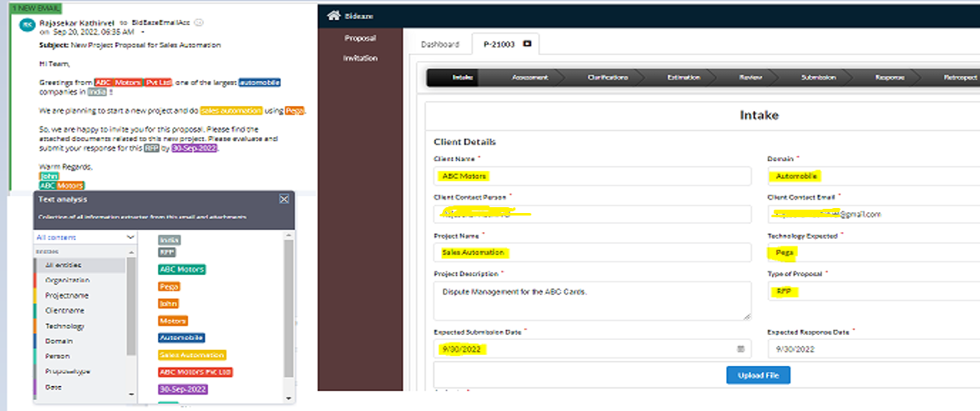Click the sender name Rajasekar Kathirvel
This screenshot has height=411, width=980.
tap(77, 23)
